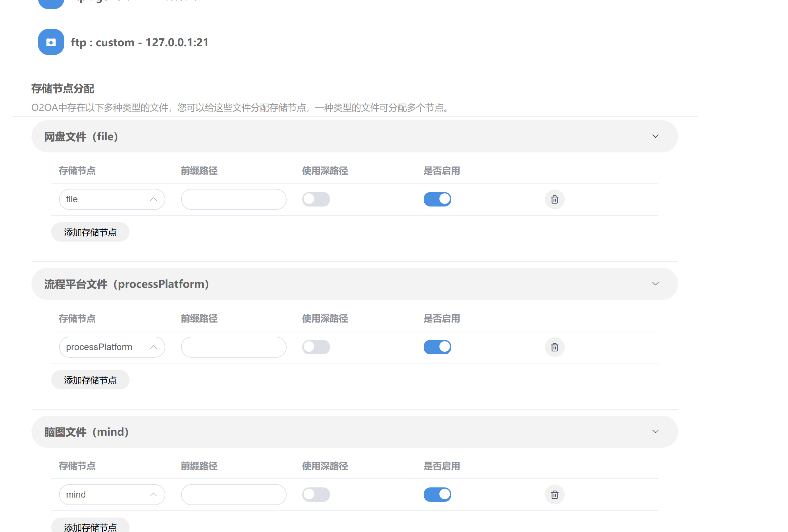
Task: Disable the enabled switch for file node
Action: [437, 199]
